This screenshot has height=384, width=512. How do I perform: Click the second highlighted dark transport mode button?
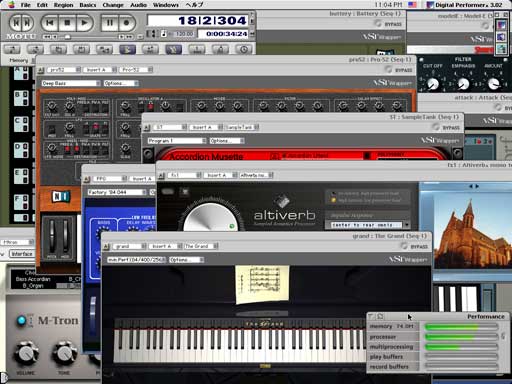tap(174, 50)
